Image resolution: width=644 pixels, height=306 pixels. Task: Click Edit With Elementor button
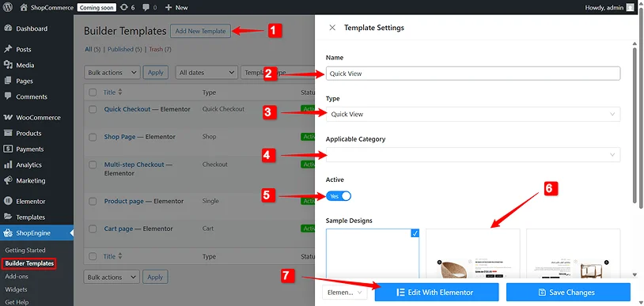437,293
